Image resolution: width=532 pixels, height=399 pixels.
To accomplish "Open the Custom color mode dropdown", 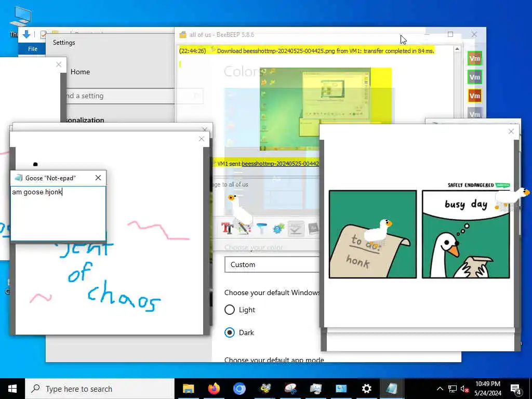I will (x=272, y=264).
